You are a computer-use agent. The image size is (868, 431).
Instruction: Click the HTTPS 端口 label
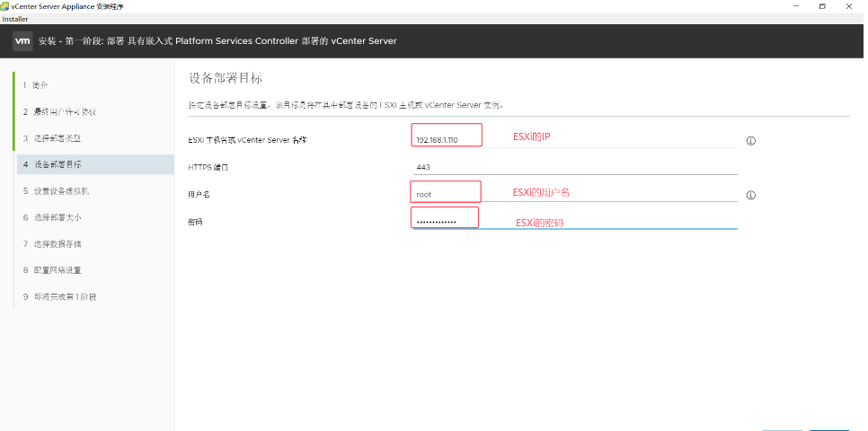(208, 168)
